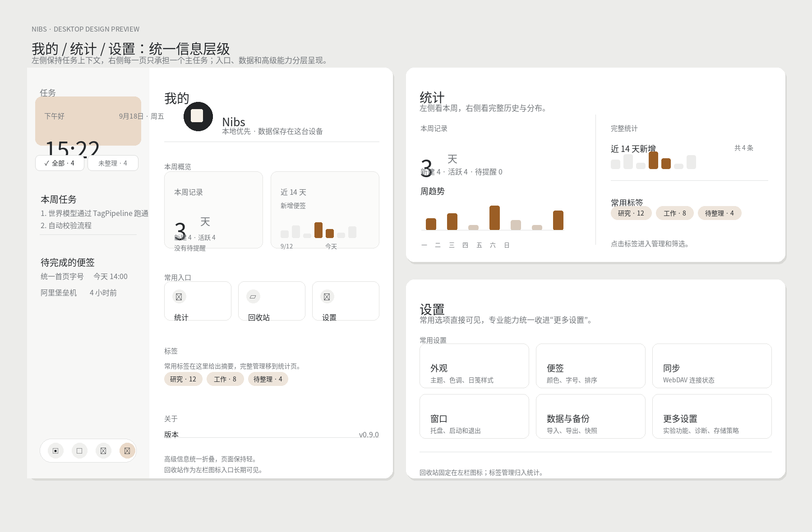Open the 更多设置 settings card
The width and height of the screenshot is (812, 532).
click(712, 416)
